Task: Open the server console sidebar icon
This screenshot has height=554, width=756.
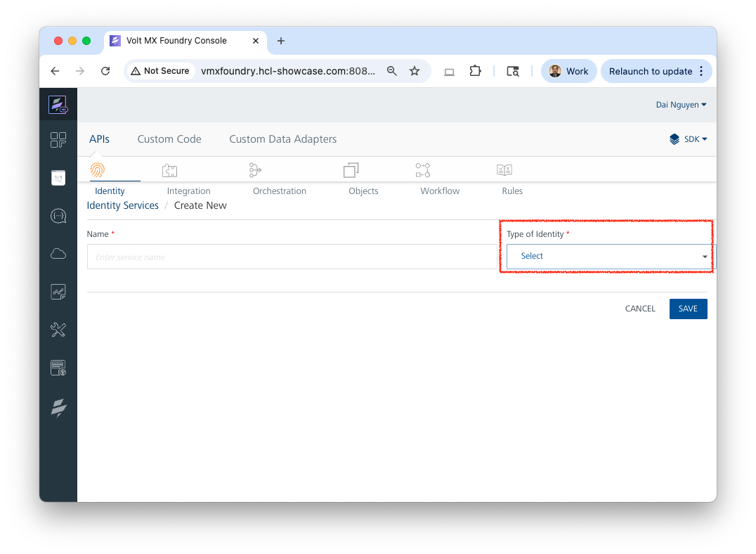Action: (58, 368)
